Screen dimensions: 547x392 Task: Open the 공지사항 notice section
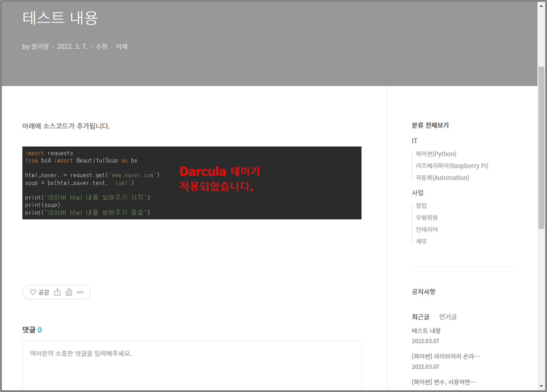pos(423,292)
